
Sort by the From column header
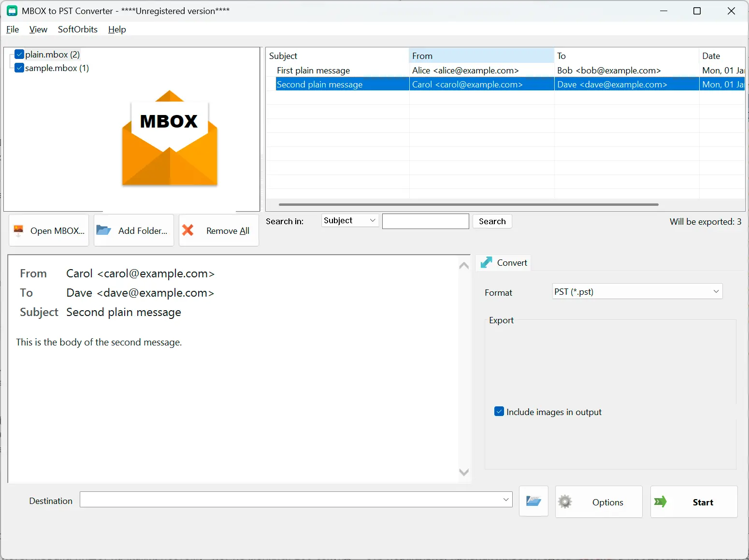point(482,56)
